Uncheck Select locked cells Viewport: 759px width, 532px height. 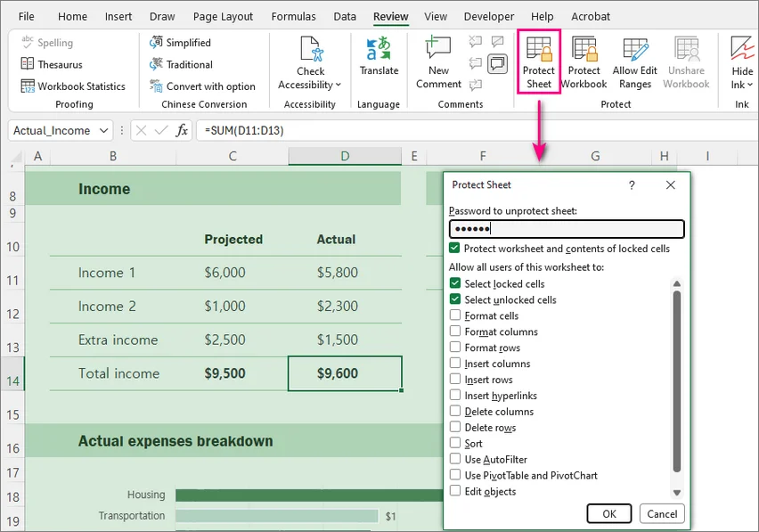[455, 283]
